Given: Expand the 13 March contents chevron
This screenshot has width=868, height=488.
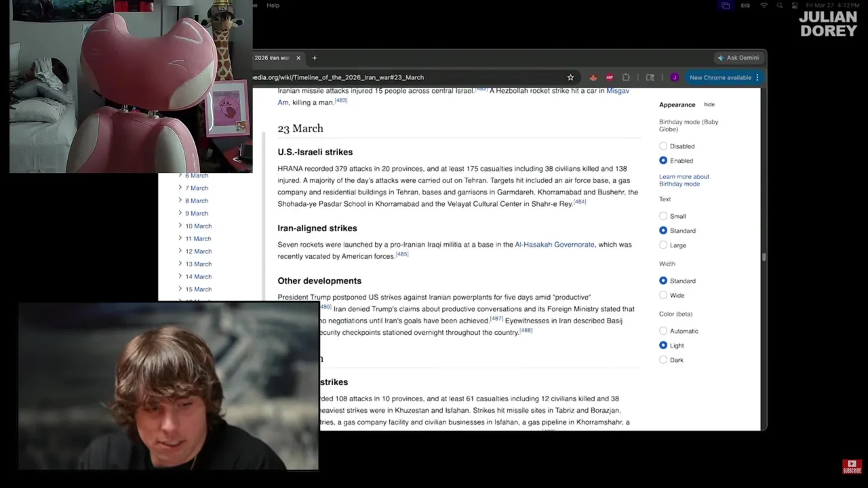Looking at the screenshot, I should [180, 264].
